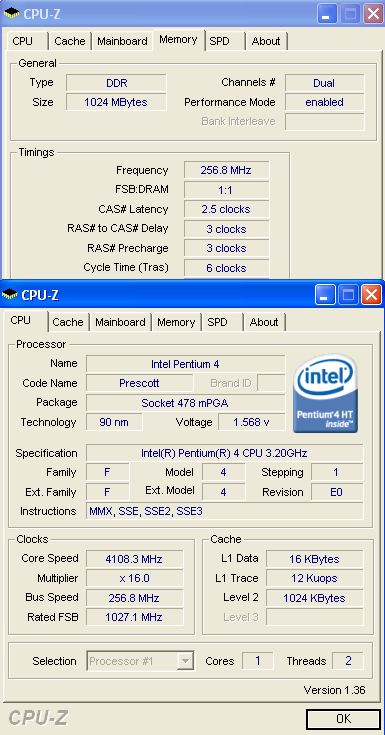Viewport: 385px width, 735px height.
Task: Click the empty Brand ID field
Action: coord(271,383)
